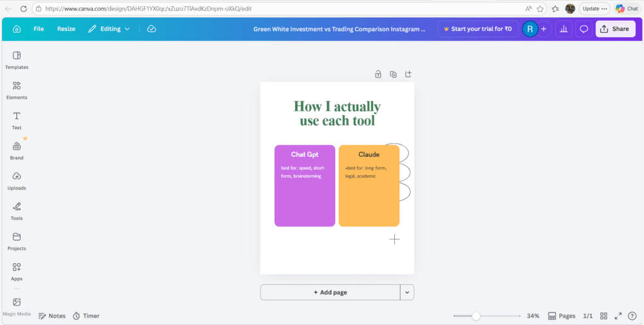Open the analytics chart icon
Viewport: 644px width, 325px height.
pos(563,29)
